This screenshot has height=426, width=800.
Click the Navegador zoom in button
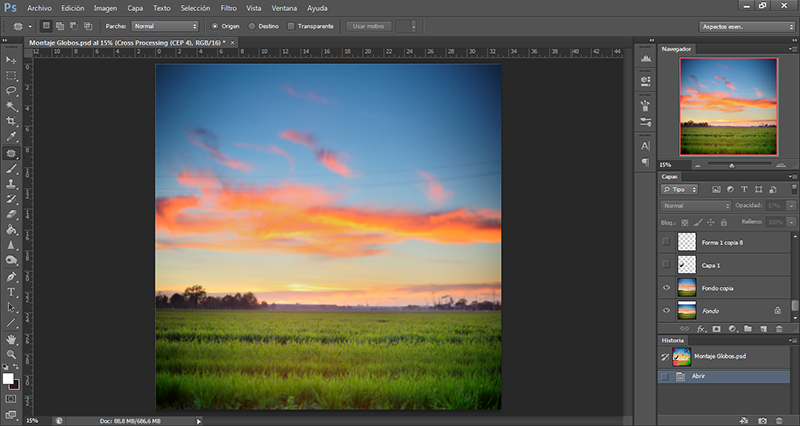(781, 165)
